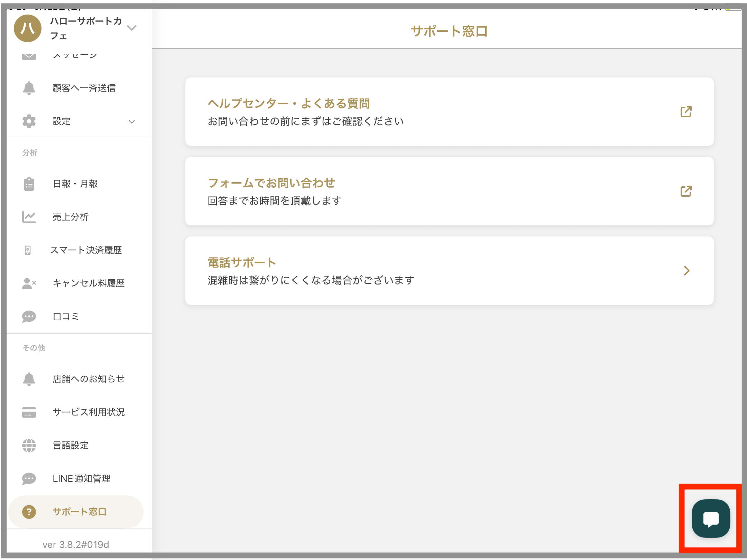
Task: Click the globe icon for 言語設定
Action: [29, 446]
